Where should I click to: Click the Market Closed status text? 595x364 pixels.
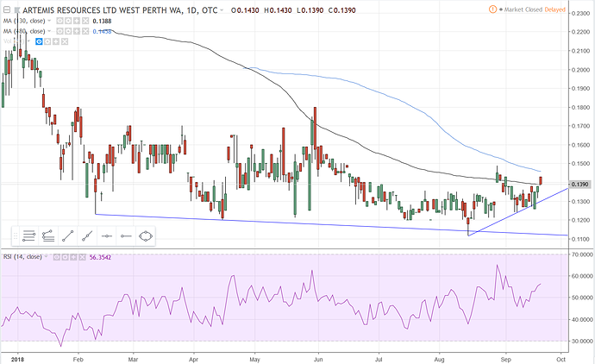[x=523, y=9]
